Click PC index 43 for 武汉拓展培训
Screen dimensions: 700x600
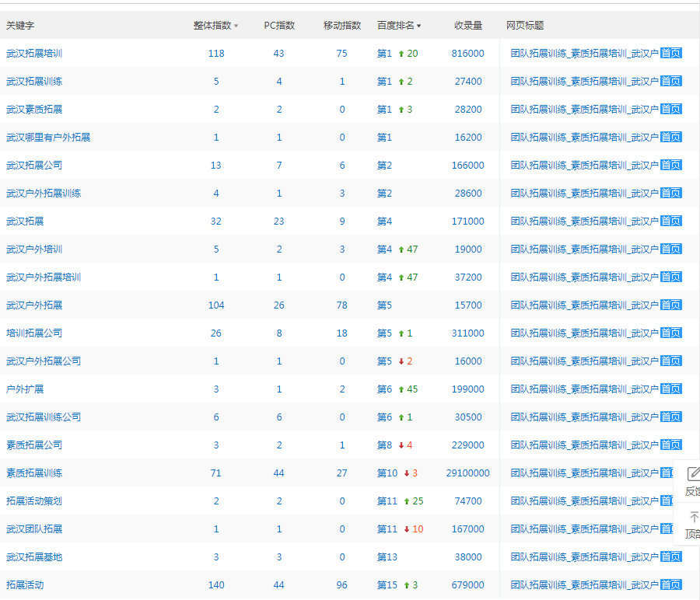tap(279, 54)
